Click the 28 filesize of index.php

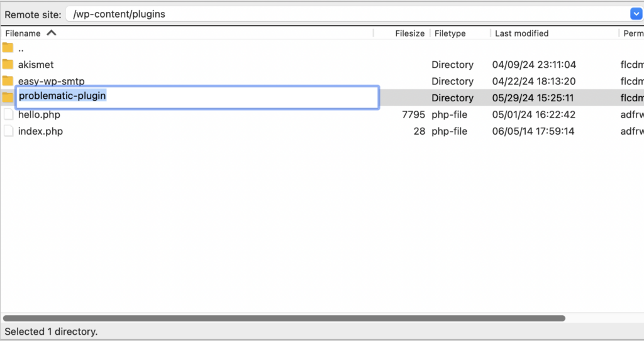click(419, 131)
